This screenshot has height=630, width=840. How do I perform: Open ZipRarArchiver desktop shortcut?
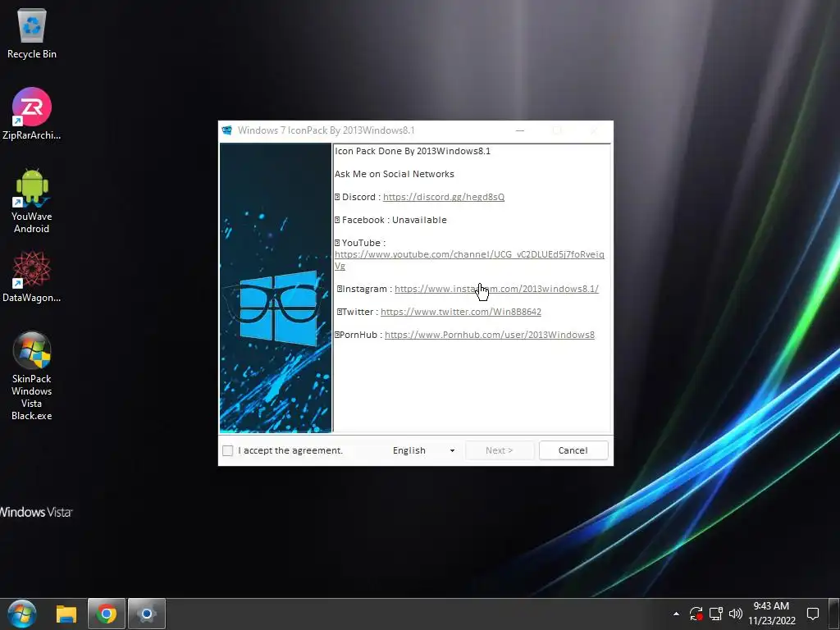click(x=32, y=113)
